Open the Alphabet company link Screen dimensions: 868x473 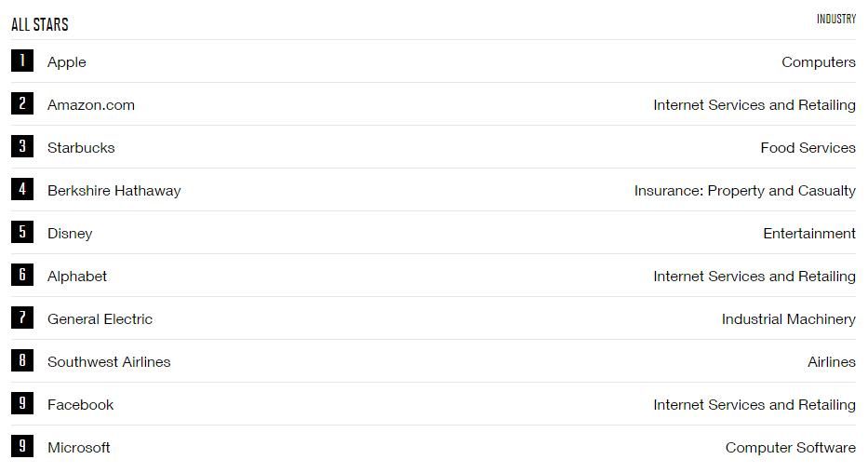pyautogui.click(x=77, y=277)
